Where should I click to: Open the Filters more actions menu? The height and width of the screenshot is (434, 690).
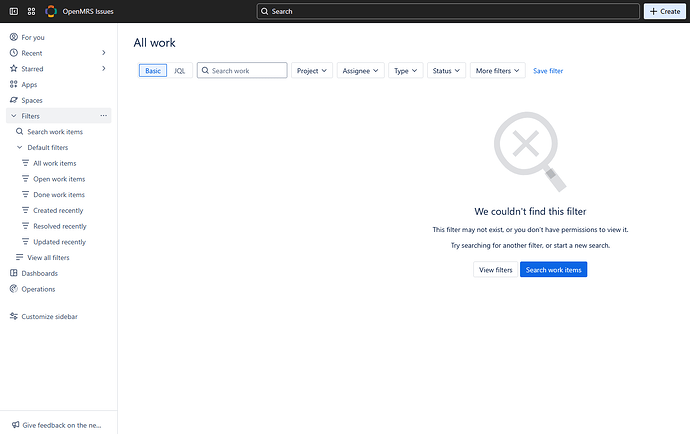103,116
